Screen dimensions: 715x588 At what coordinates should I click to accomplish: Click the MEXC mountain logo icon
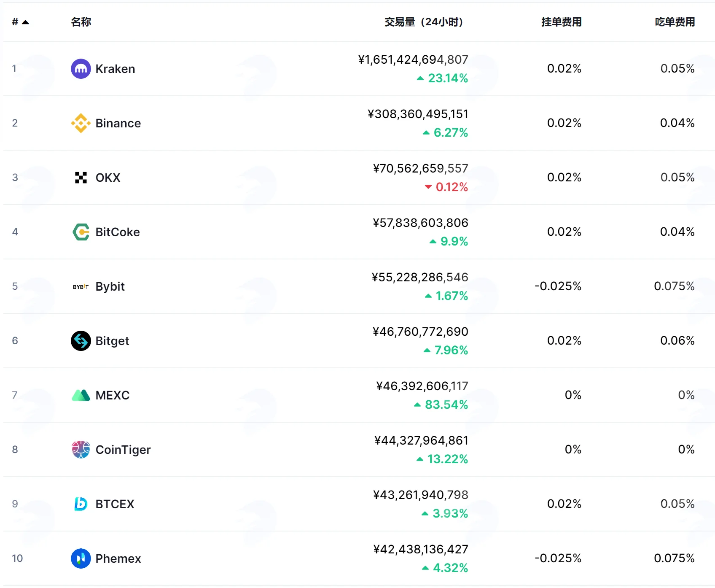81,395
